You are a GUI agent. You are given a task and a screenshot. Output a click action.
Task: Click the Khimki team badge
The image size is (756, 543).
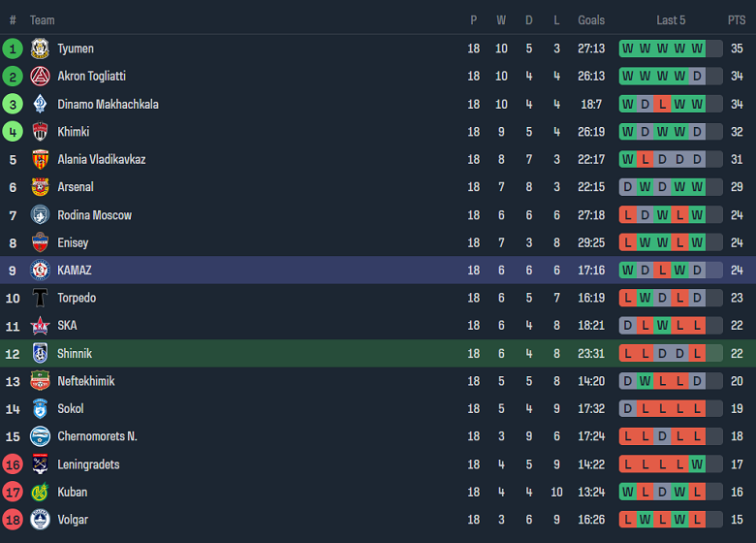[40, 132]
